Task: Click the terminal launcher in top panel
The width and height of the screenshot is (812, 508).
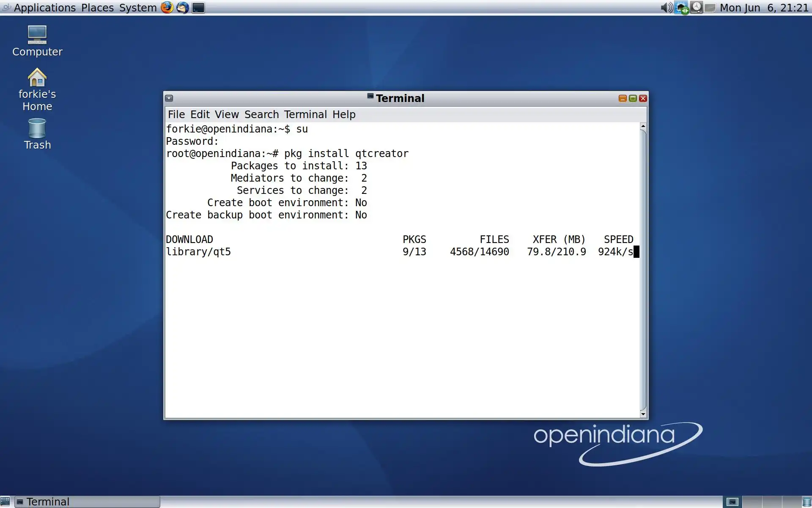Action: 198,8
